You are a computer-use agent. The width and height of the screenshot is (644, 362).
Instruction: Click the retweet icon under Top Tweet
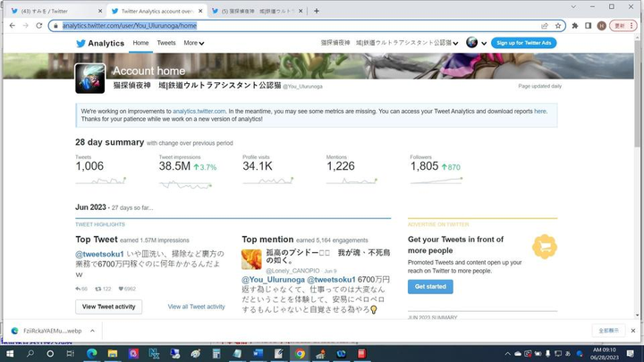(97, 289)
